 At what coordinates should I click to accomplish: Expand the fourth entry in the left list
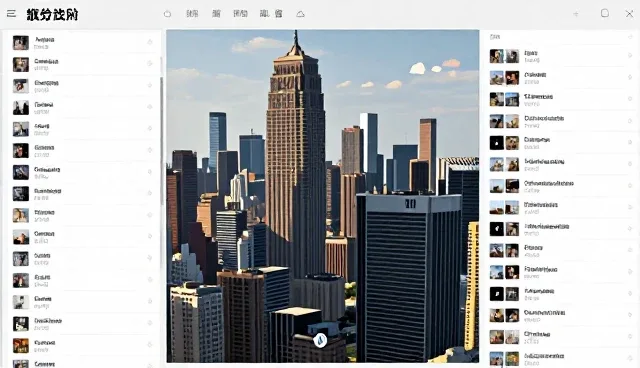[x=83, y=107]
